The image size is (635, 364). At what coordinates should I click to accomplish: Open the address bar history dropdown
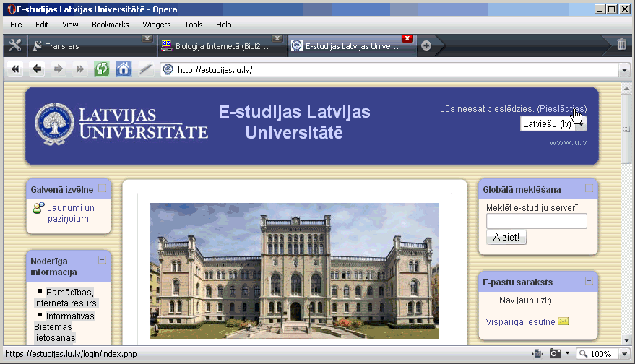624,70
